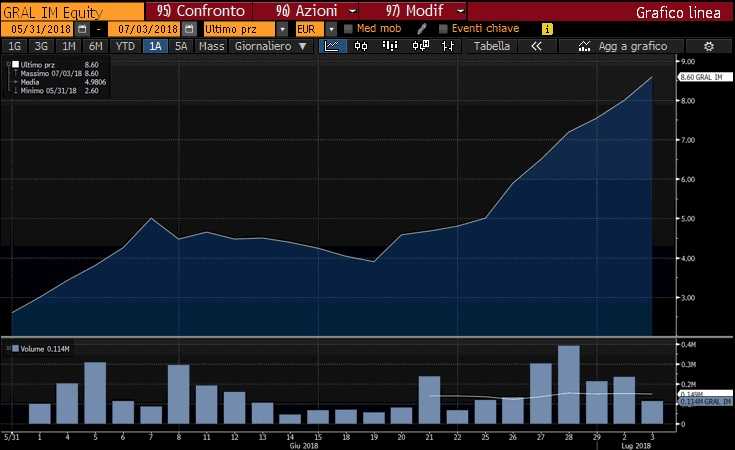
Task: Click the volume bar for day 5
Action: 95,393
